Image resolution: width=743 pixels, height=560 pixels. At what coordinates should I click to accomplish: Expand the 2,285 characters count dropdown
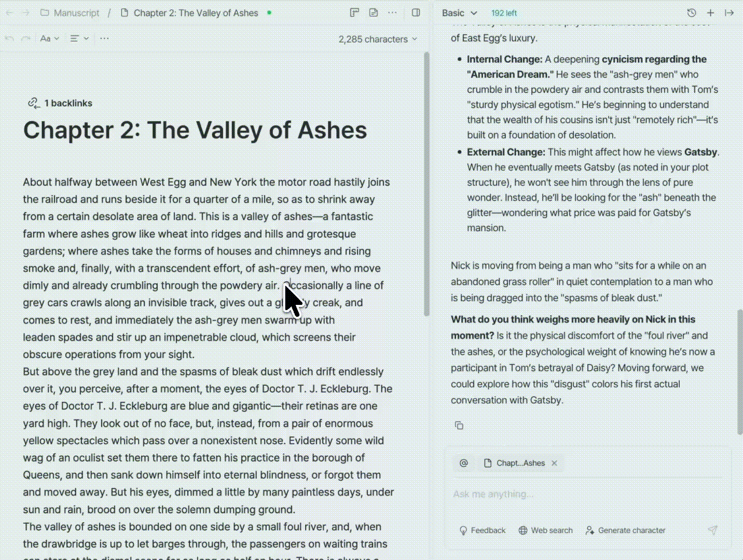tap(378, 39)
